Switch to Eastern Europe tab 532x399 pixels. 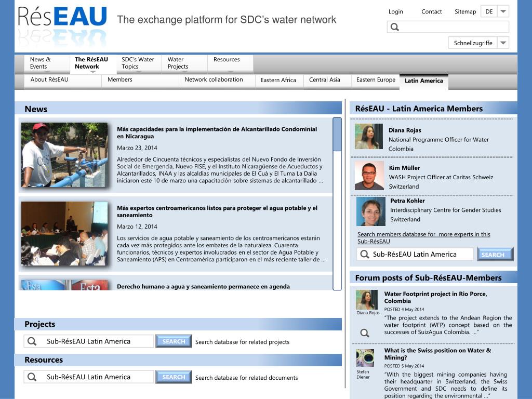click(x=376, y=79)
